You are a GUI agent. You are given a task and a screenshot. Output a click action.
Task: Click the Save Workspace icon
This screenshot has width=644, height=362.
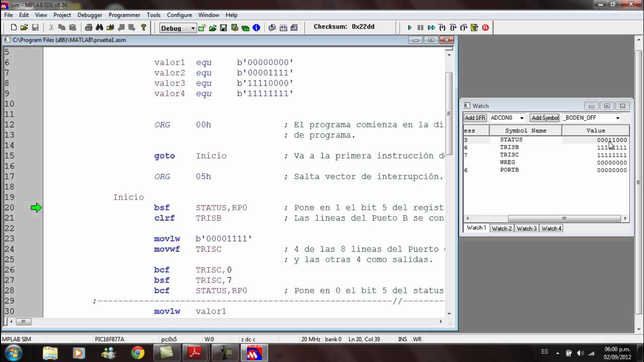[223, 28]
